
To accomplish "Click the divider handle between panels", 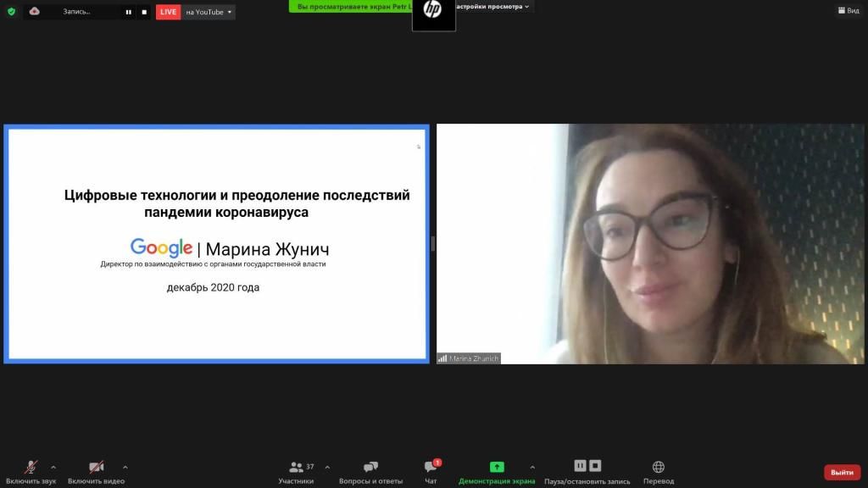I will (x=433, y=243).
